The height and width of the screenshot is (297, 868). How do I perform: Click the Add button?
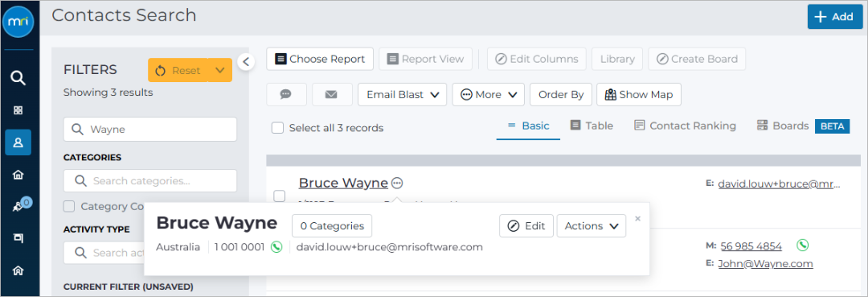tap(834, 17)
